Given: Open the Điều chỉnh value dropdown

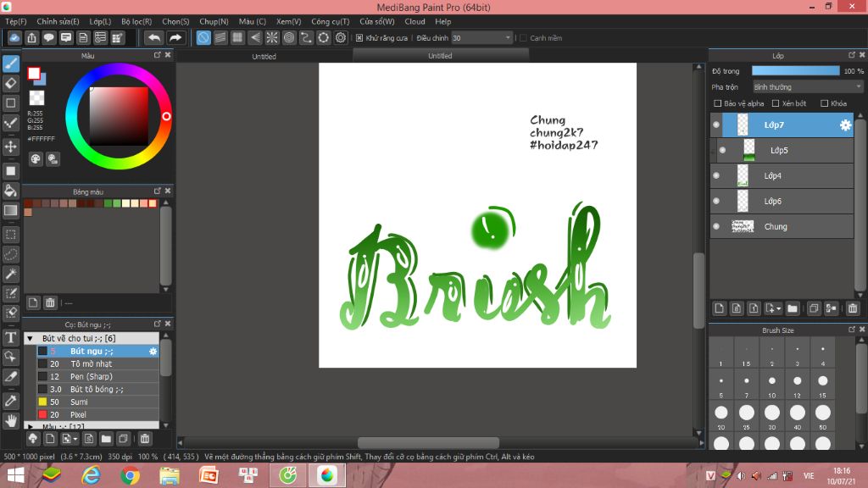Looking at the screenshot, I should point(481,37).
